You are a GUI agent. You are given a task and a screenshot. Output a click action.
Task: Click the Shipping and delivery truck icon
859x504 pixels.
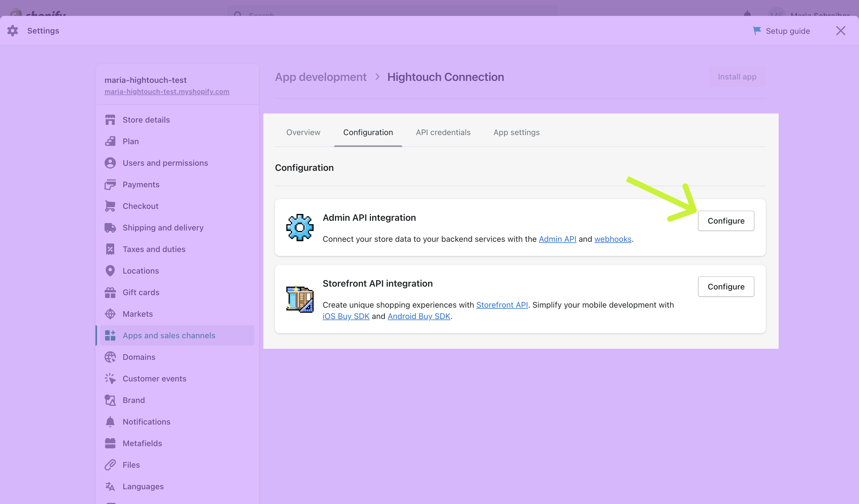click(110, 228)
